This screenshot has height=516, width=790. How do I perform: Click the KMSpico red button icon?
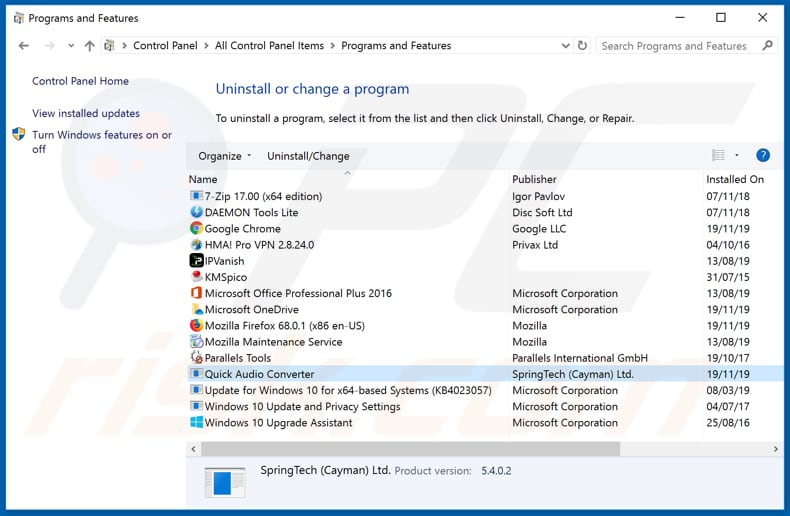[x=196, y=277]
